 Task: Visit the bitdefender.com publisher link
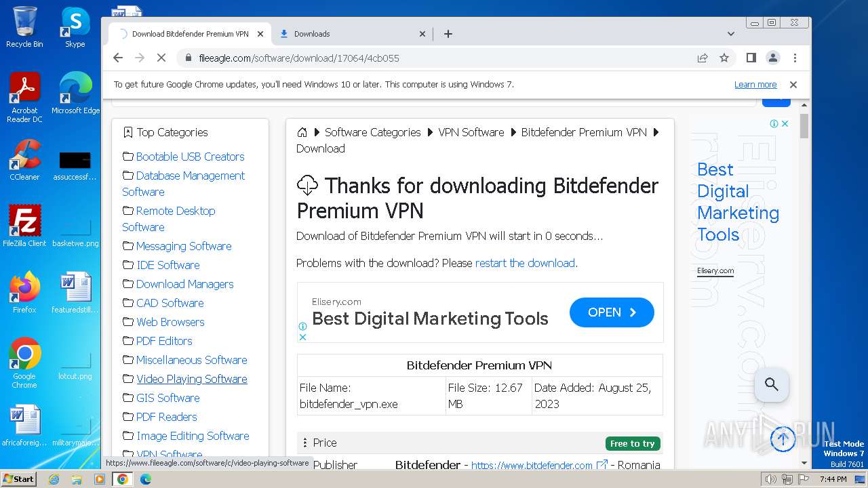coord(532,466)
